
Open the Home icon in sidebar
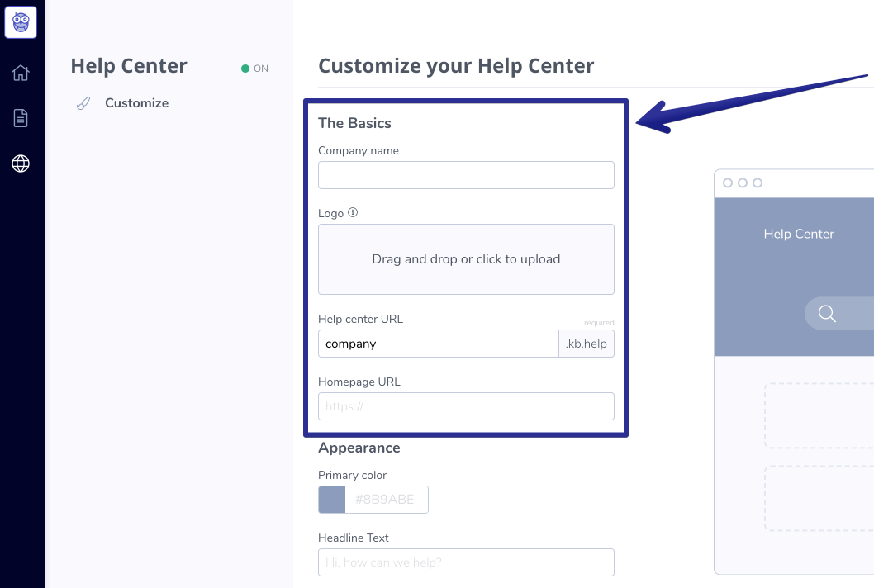[21, 73]
